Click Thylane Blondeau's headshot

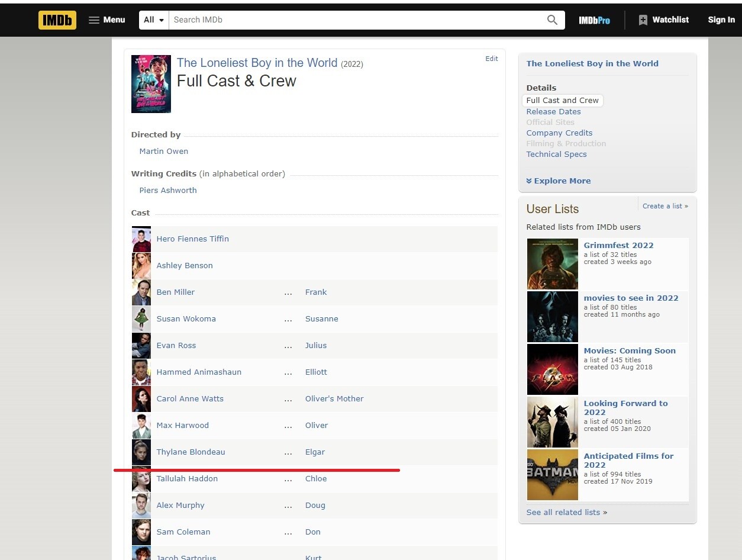pyautogui.click(x=141, y=452)
